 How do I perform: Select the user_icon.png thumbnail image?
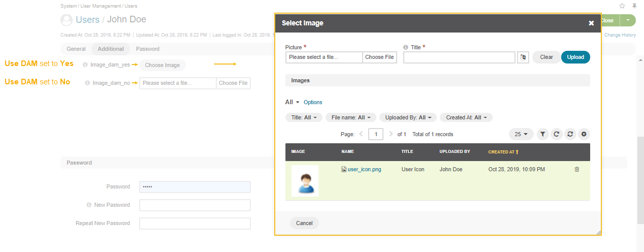[305, 181]
